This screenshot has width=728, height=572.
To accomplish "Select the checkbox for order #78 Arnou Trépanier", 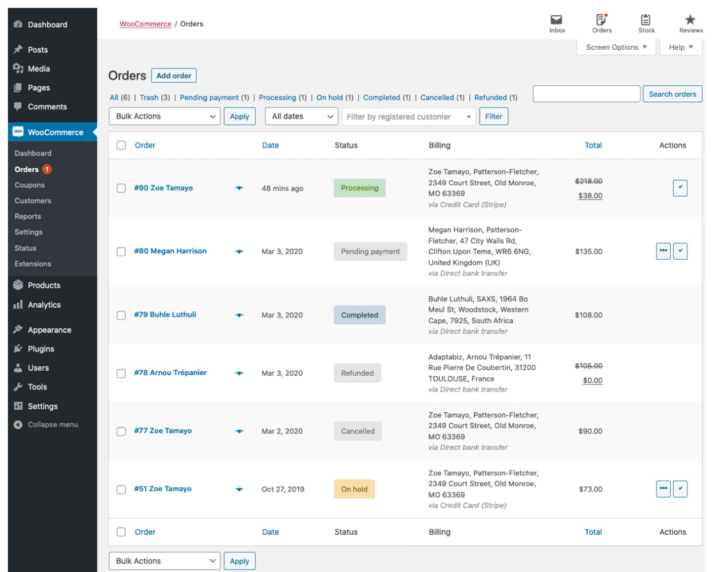I will pos(121,374).
